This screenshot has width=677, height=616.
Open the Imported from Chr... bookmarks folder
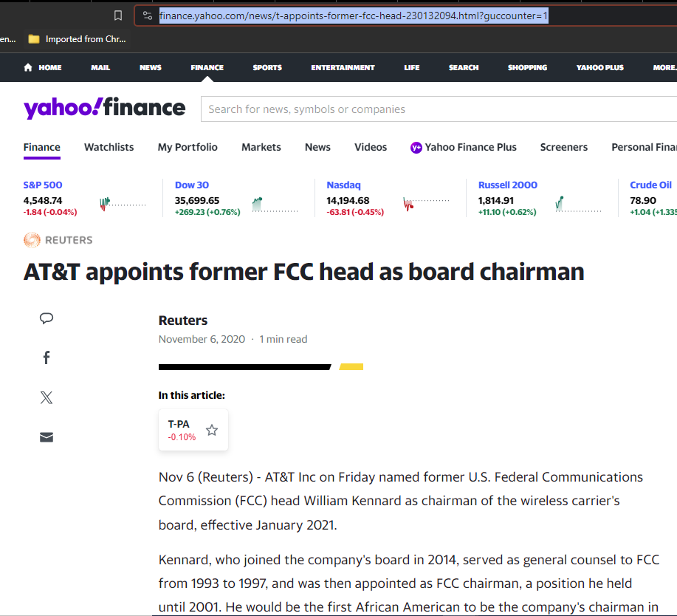point(77,39)
